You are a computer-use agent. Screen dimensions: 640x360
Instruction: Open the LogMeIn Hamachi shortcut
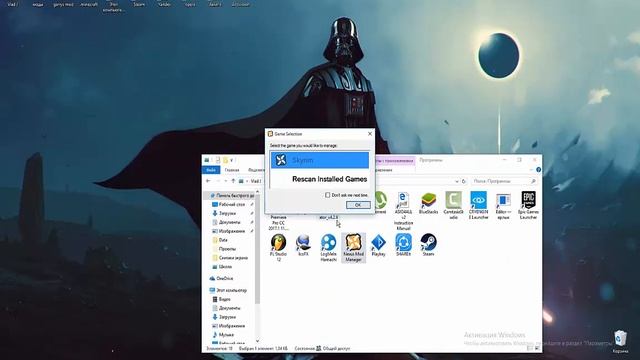328,248
